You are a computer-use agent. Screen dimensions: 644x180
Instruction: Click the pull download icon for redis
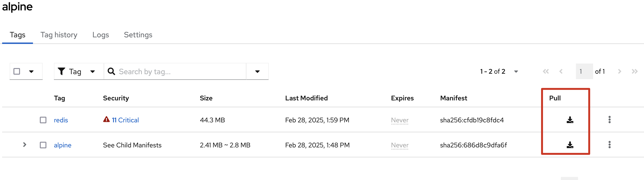[x=570, y=120]
